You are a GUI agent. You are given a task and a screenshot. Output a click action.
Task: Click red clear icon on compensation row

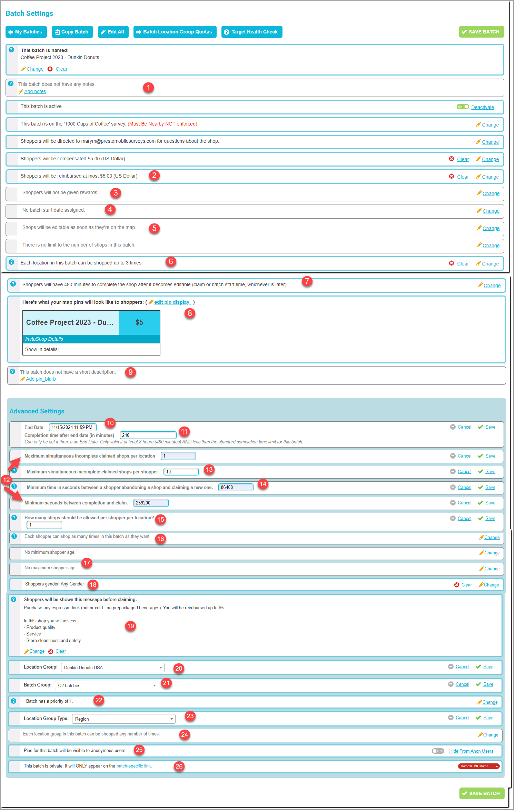pyautogui.click(x=451, y=159)
